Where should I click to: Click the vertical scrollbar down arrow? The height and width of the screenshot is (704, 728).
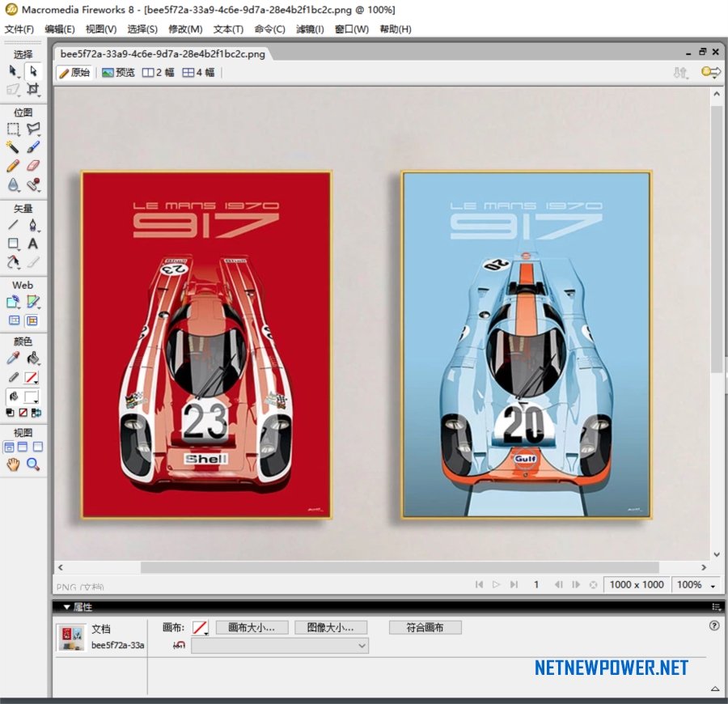[x=717, y=554]
